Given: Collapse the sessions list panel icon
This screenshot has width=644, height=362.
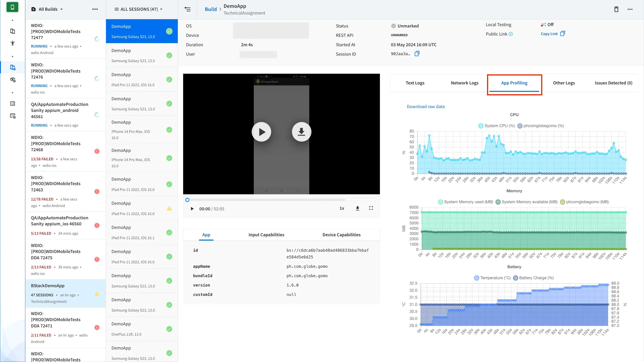Looking at the screenshot, I should point(188,9).
